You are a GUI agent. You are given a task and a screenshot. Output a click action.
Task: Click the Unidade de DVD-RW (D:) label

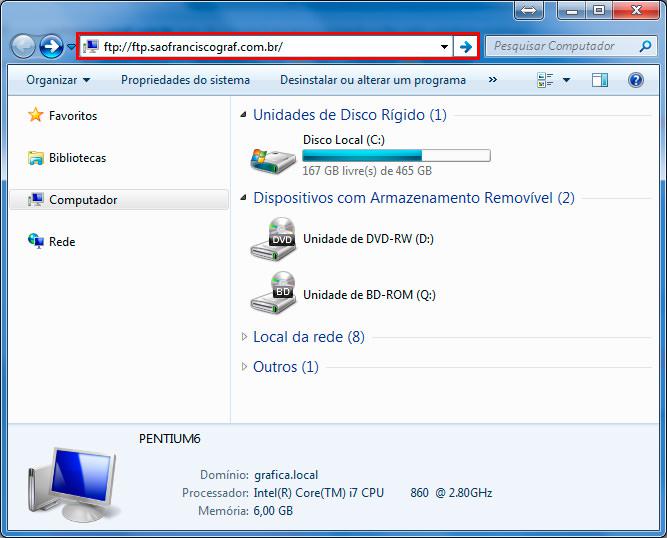pos(368,239)
